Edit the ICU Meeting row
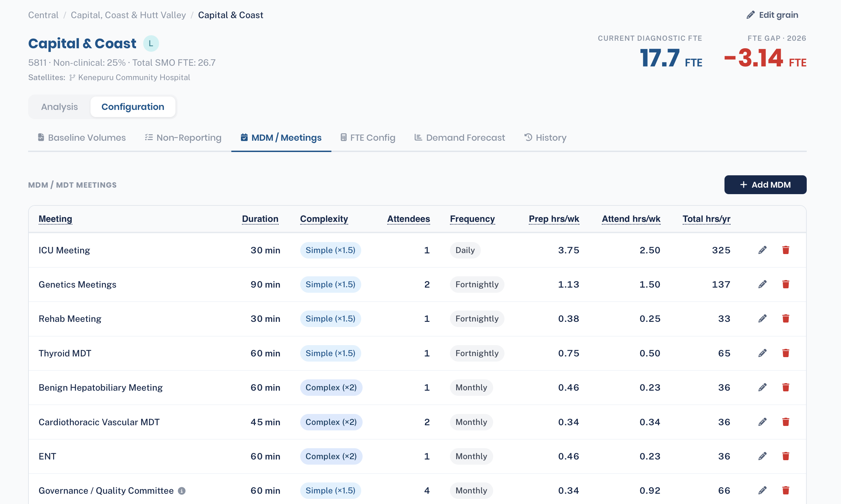841x504 pixels. point(762,250)
